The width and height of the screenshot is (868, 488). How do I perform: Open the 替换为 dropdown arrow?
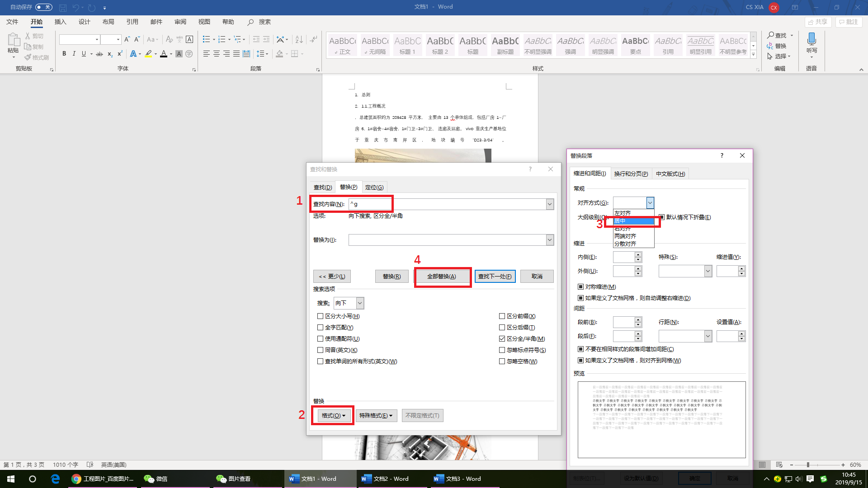(550, 240)
